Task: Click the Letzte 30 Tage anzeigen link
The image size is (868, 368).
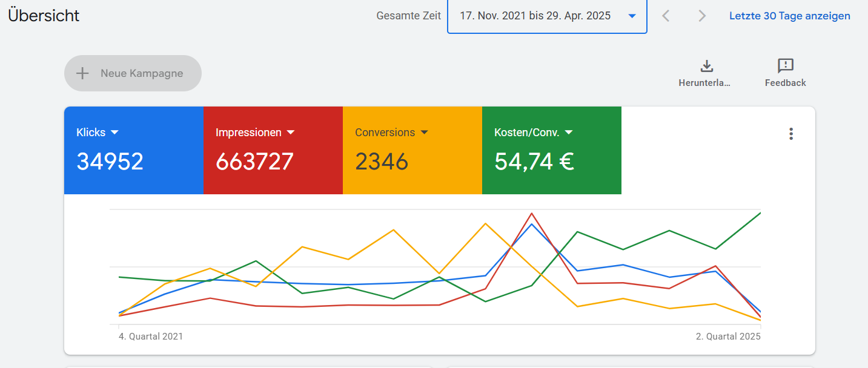Action: coord(789,16)
